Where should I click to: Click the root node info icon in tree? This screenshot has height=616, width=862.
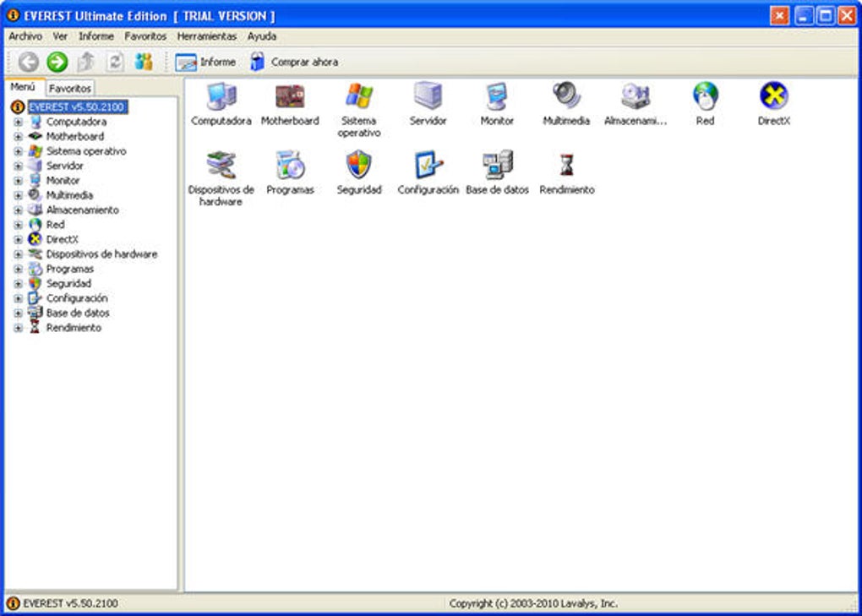click(18, 106)
